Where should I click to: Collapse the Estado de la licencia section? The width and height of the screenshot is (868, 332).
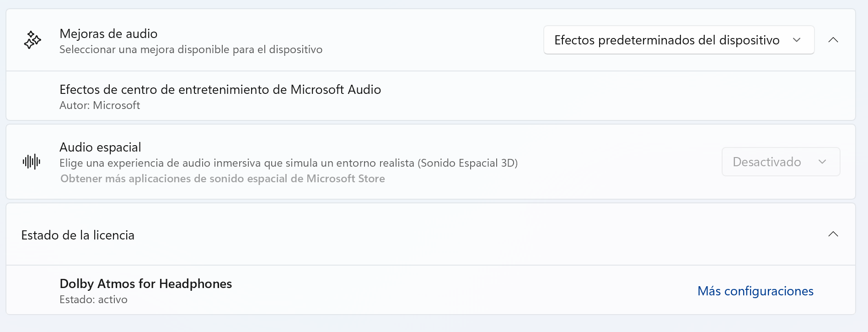[833, 234]
